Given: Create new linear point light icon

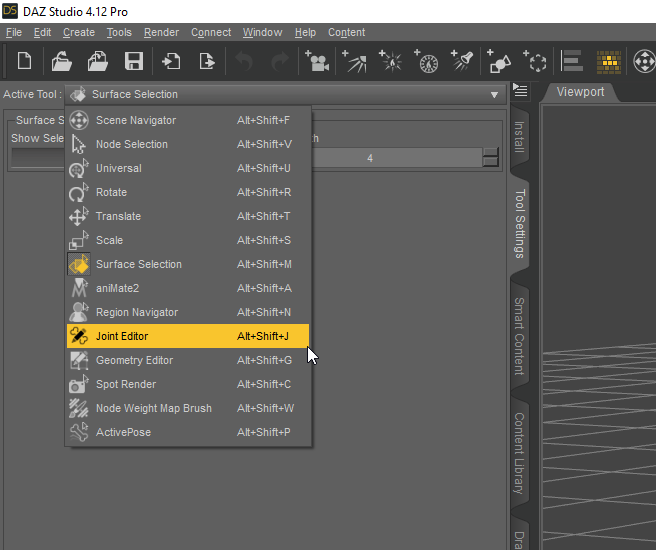Looking at the screenshot, I should (426, 61).
